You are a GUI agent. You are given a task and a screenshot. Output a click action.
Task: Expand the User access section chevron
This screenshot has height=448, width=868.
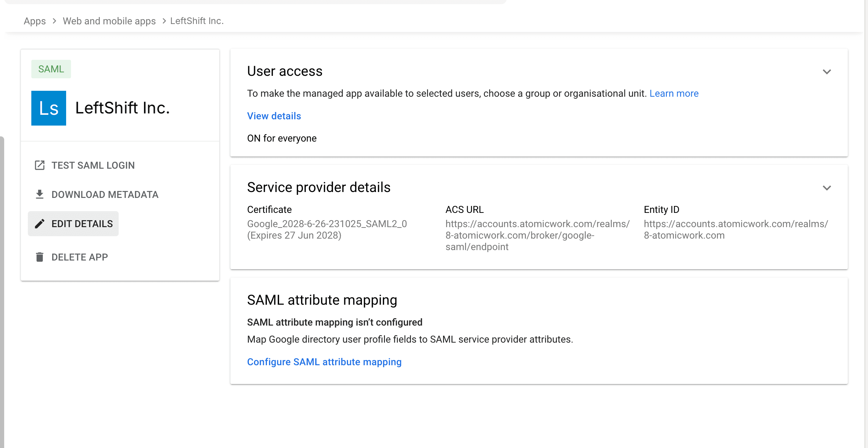(827, 72)
